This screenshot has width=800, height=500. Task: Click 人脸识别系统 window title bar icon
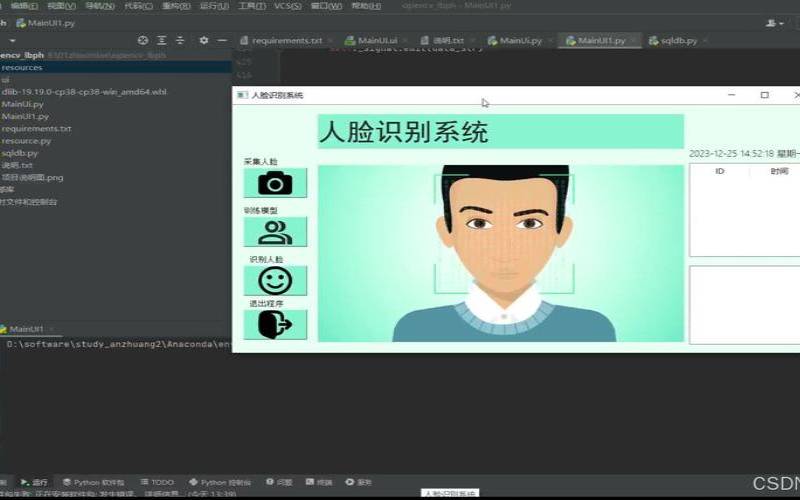point(242,95)
